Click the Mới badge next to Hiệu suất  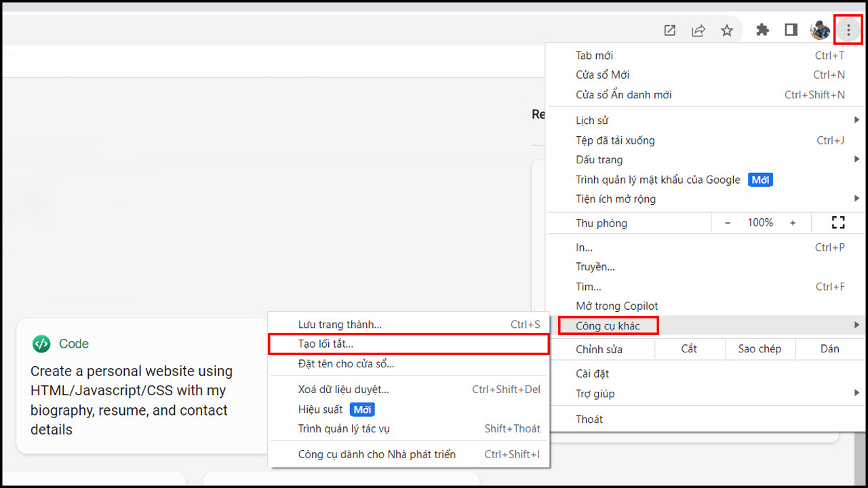tap(362, 409)
